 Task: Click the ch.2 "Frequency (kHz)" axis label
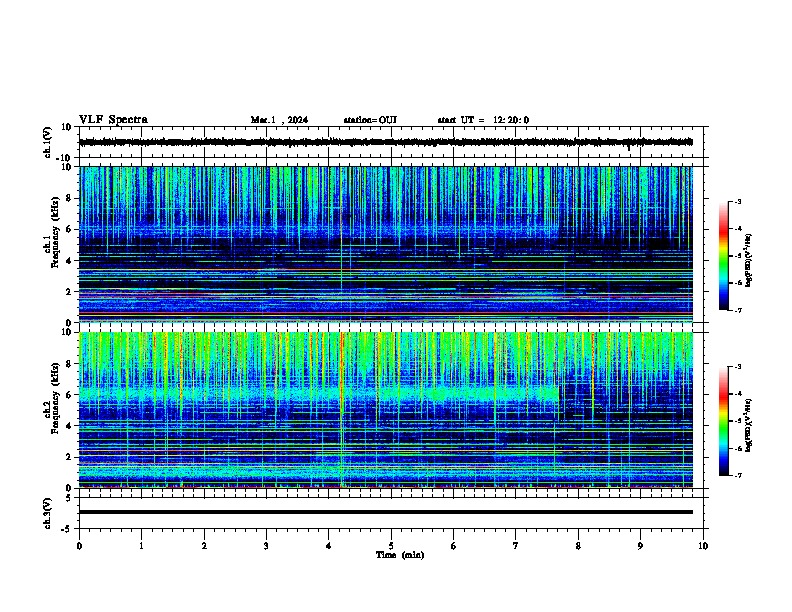(55, 398)
